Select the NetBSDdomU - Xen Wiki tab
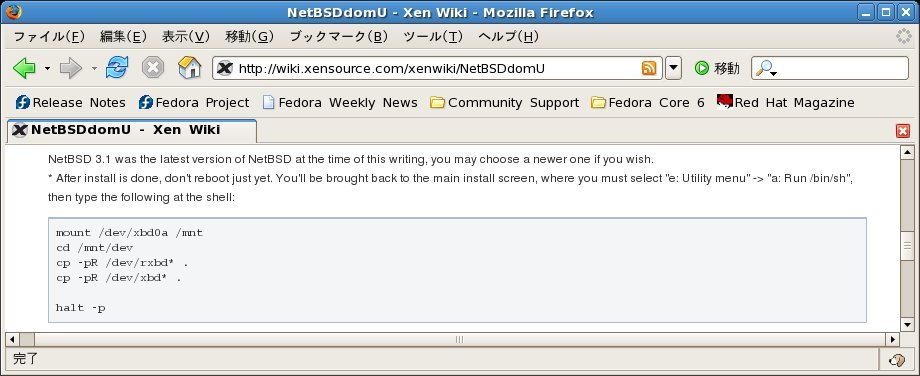 132,130
